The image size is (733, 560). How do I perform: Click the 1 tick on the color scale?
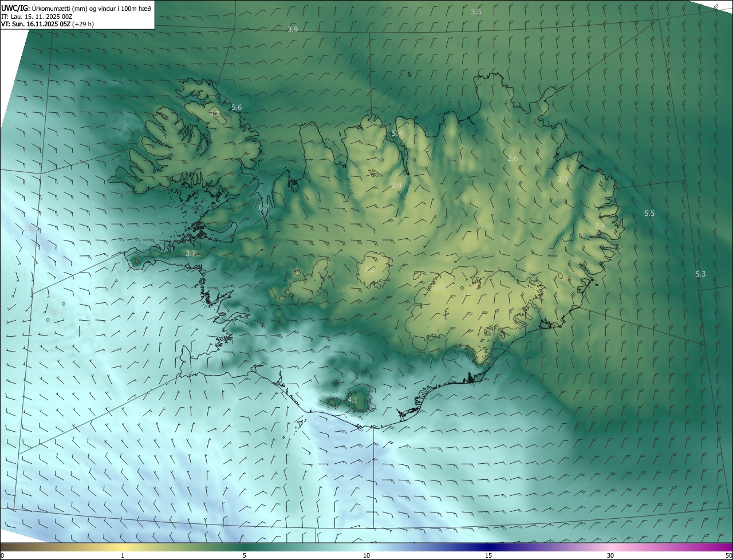pos(123,555)
